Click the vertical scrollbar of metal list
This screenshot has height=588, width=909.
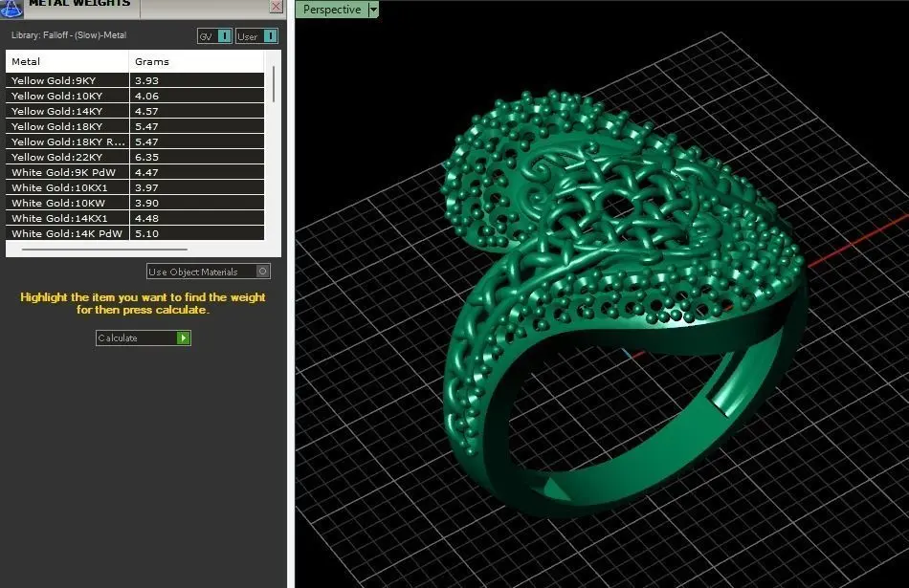click(273, 84)
